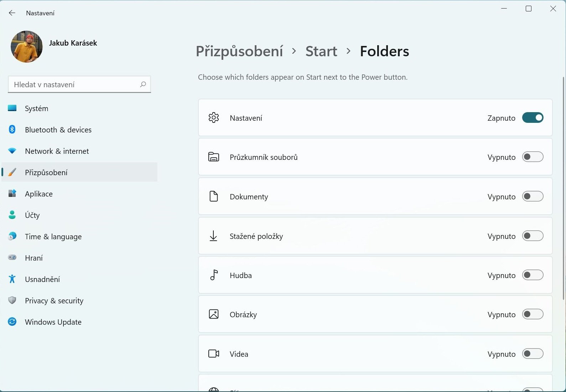Open Účty settings
566x392 pixels.
79,215
